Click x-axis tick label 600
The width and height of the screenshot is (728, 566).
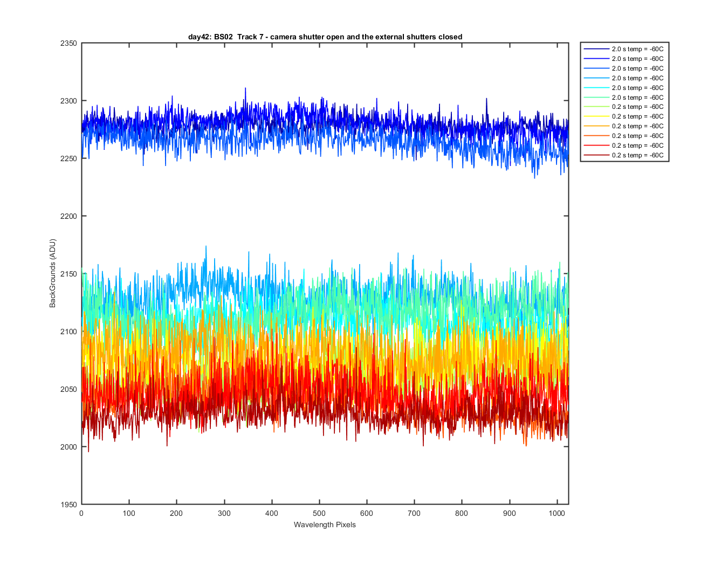[x=367, y=513]
